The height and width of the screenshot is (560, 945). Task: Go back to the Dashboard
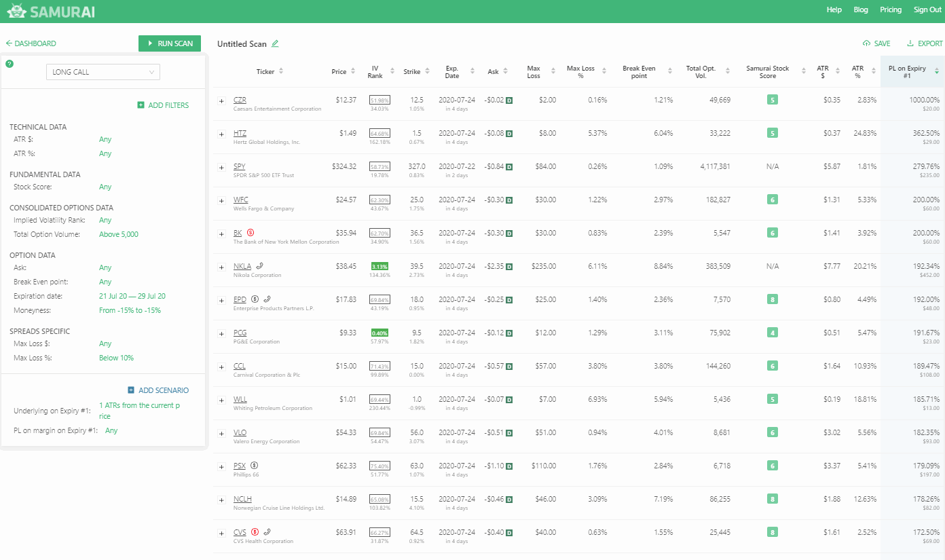31,43
